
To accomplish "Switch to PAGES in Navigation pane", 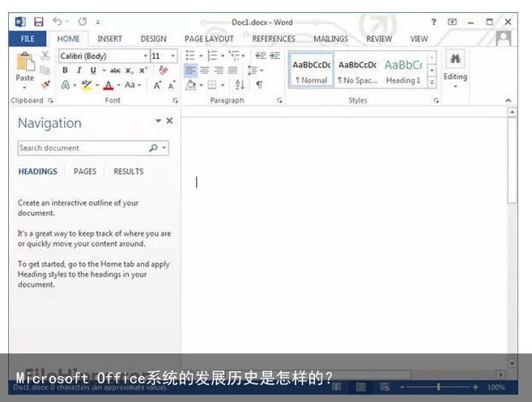I will coord(85,171).
